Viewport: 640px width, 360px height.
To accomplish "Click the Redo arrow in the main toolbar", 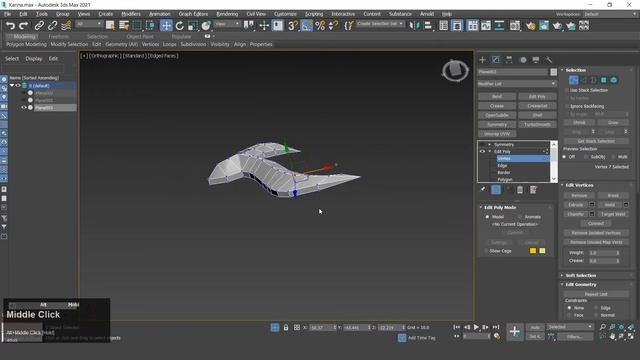I will [x=24, y=26].
